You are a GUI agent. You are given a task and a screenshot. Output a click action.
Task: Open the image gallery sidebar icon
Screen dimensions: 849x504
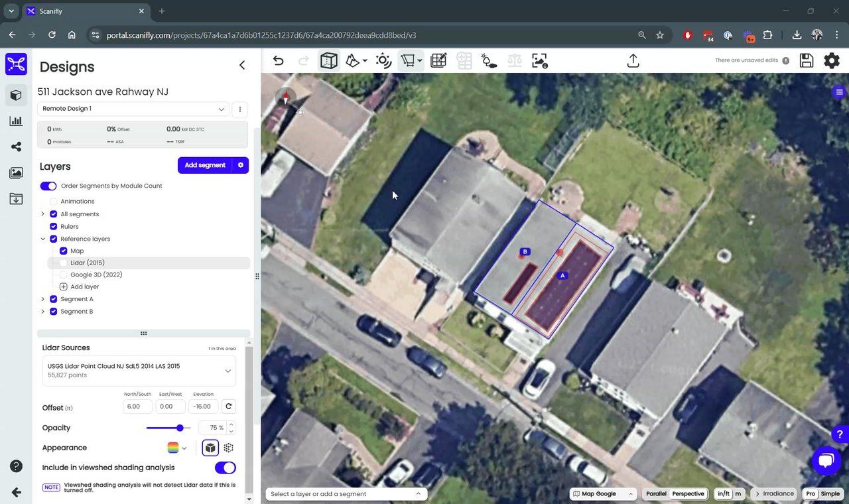16,173
